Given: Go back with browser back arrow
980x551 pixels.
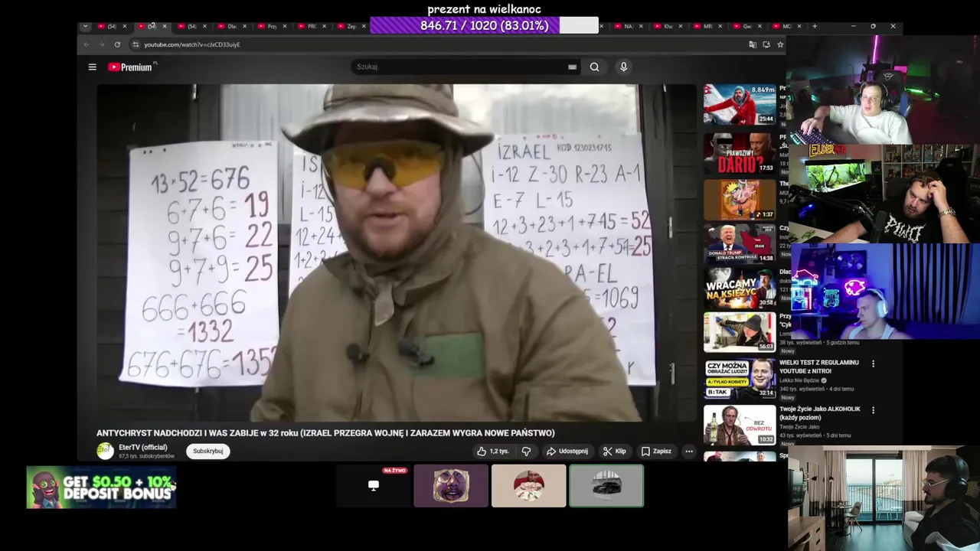Looking at the screenshot, I should (x=87, y=44).
